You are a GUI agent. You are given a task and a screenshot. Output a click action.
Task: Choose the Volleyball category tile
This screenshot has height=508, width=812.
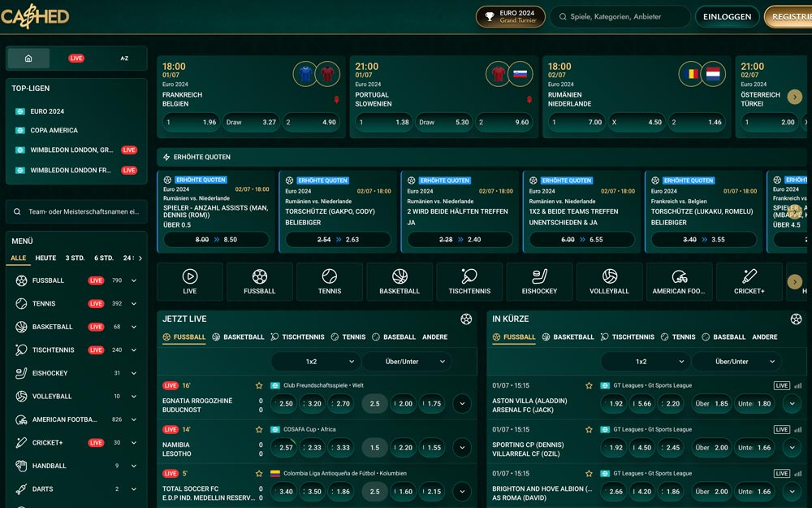(x=609, y=281)
